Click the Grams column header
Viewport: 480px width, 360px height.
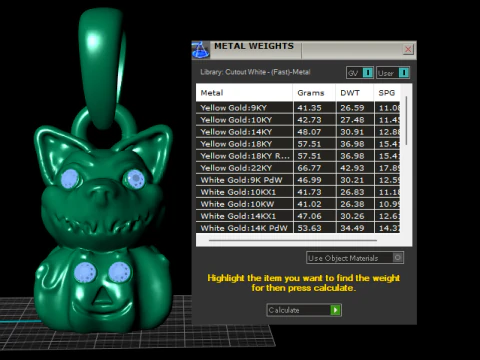pos(314,93)
